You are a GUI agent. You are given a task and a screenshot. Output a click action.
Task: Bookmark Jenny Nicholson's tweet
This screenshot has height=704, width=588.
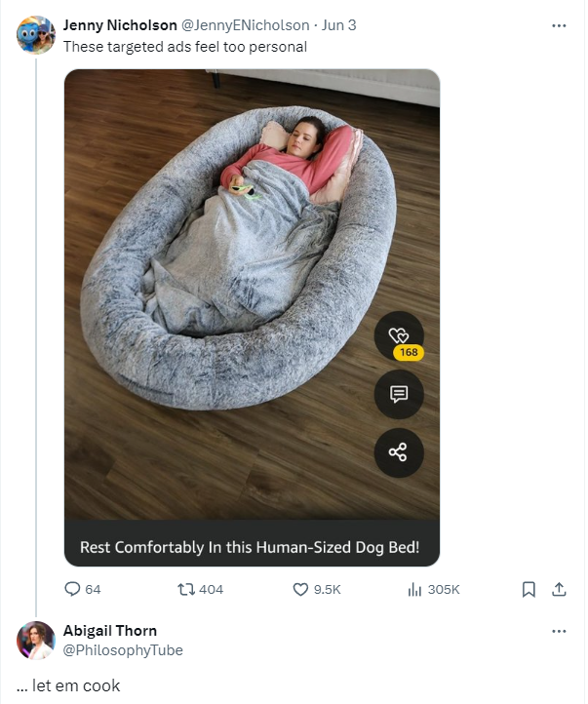529,589
